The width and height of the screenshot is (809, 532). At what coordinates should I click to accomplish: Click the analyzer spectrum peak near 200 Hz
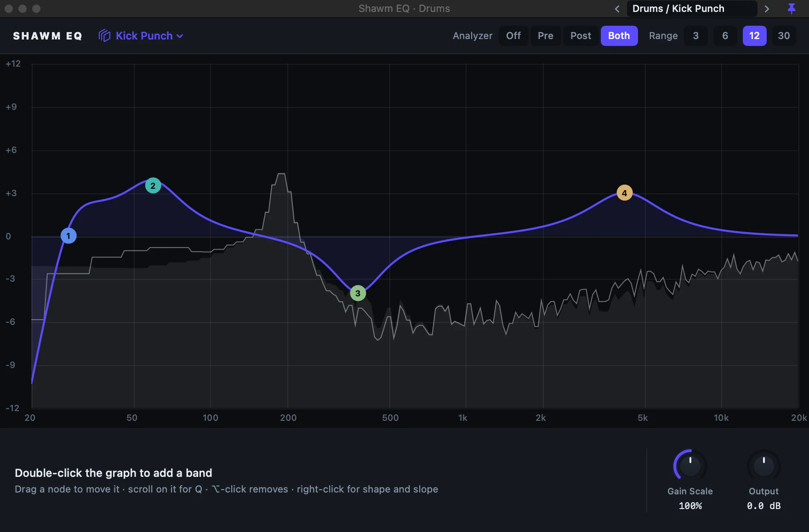tap(281, 175)
